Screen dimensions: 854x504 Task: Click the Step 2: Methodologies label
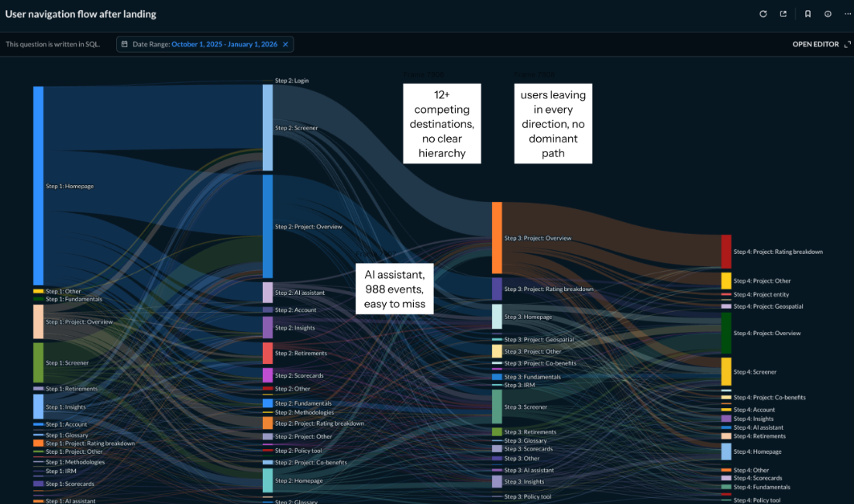click(x=304, y=412)
